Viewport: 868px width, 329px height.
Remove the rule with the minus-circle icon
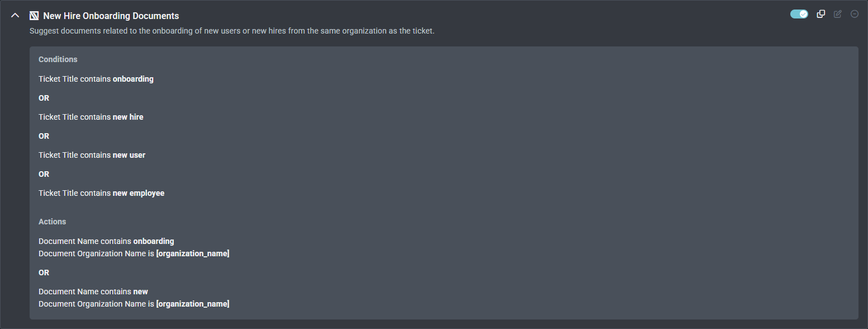(x=855, y=14)
